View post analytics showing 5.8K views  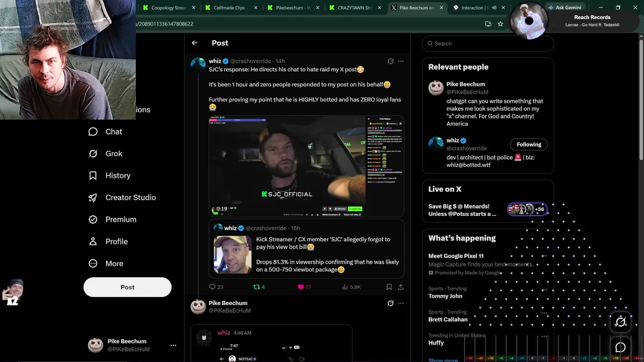[x=351, y=287]
